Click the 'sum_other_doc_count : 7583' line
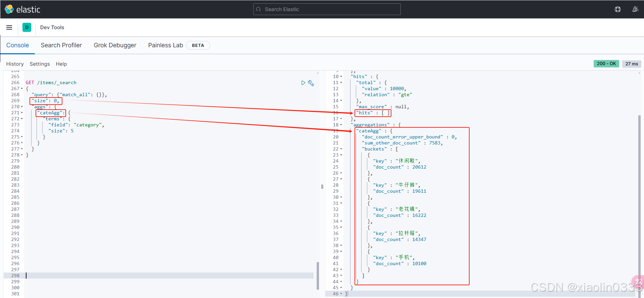The width and height of the screenshot is (644, 298). click(402, 143)
